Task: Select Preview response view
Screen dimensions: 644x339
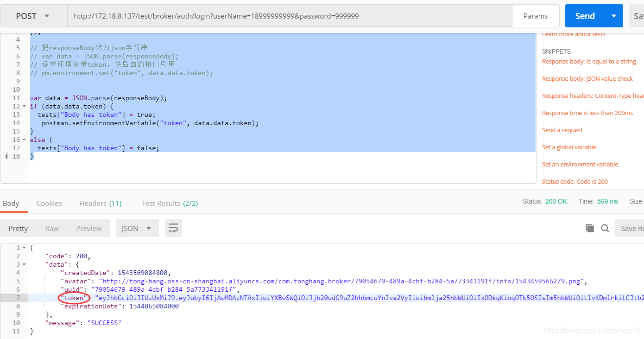Action: tap(89, 228)
